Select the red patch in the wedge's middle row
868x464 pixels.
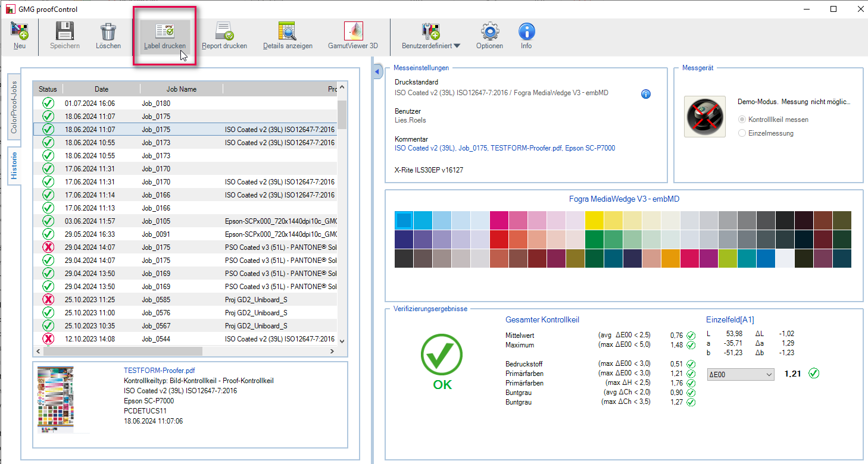point(499,239)
